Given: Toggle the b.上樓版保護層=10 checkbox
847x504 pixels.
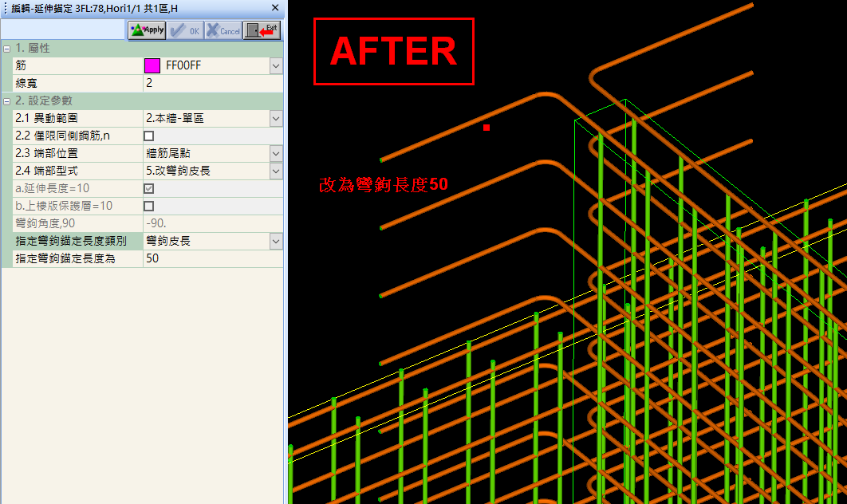Looking at the screenshot, I should point(149,207).
